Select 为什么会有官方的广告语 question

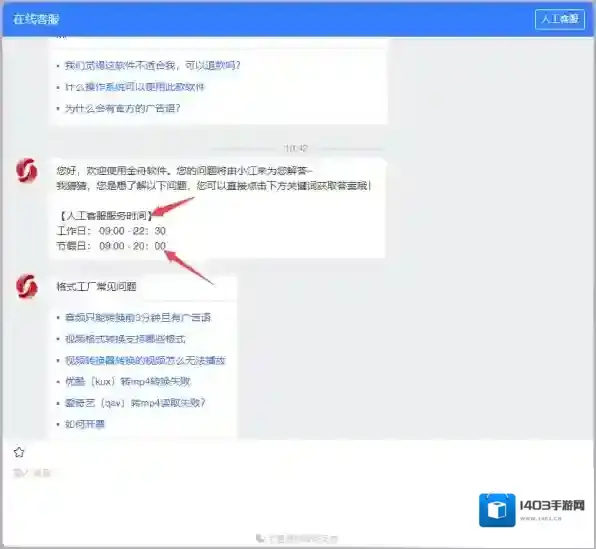tap(122, 108)
